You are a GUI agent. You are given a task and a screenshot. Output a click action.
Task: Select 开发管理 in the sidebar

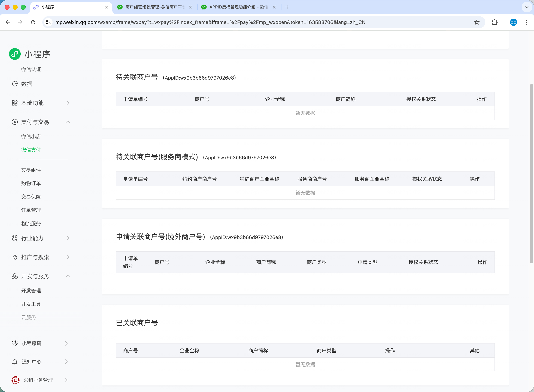31,290
